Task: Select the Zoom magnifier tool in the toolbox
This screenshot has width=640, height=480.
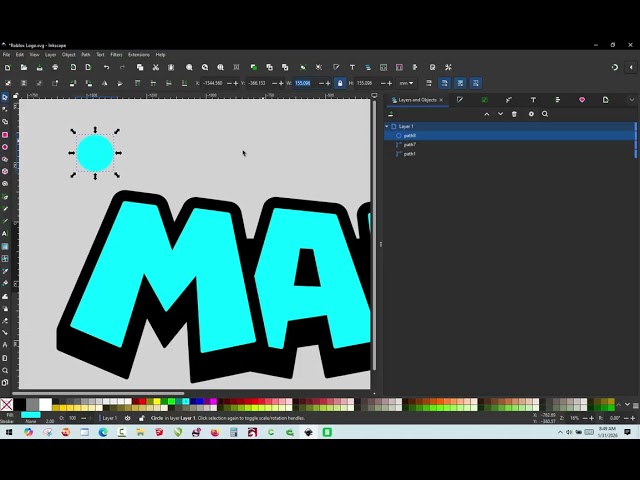Action: point(5,371)
